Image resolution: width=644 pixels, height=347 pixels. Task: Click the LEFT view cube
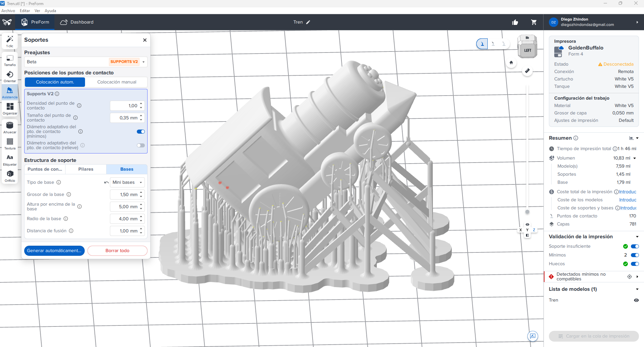tap(527, 50)
